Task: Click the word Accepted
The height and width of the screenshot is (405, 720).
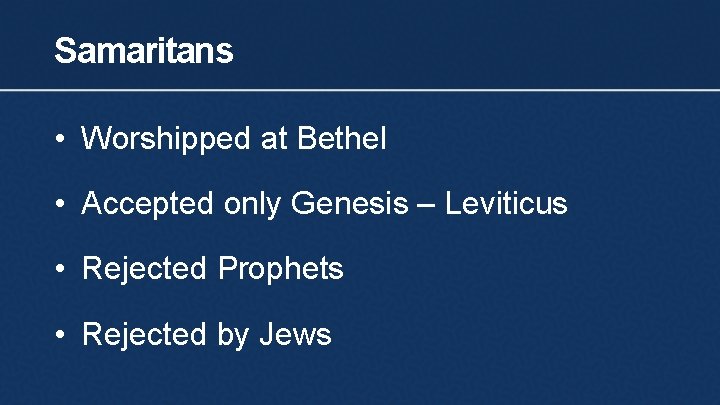Action: 147,204
